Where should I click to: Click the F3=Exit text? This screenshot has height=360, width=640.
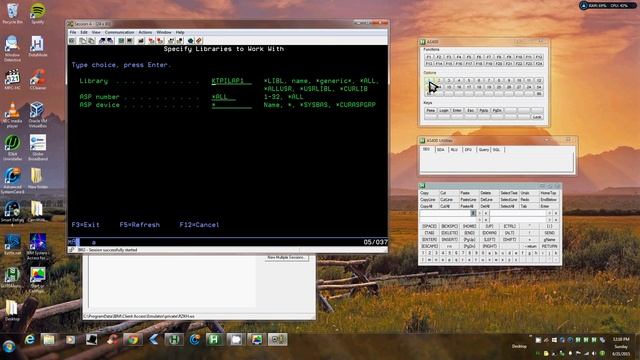coord(85,225)
